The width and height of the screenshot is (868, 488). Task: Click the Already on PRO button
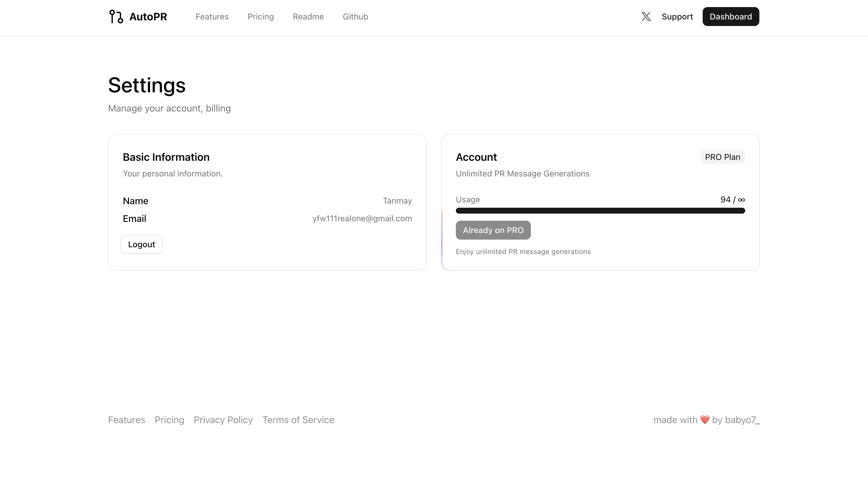point(493,230)
